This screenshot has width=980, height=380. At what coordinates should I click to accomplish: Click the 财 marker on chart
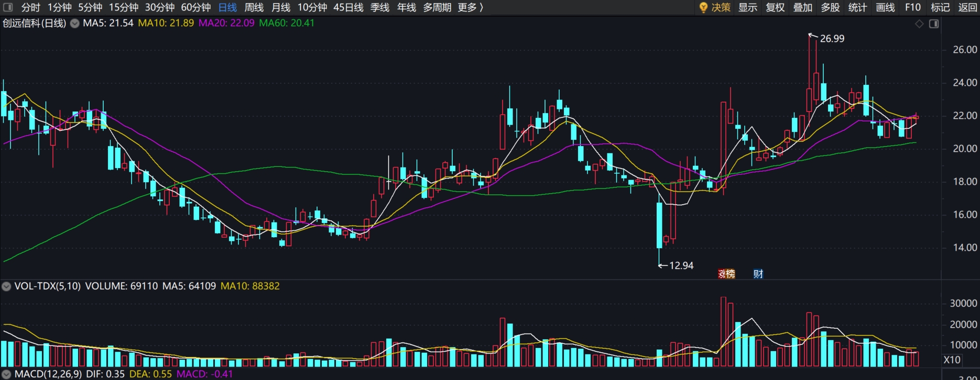click(758, 274)
